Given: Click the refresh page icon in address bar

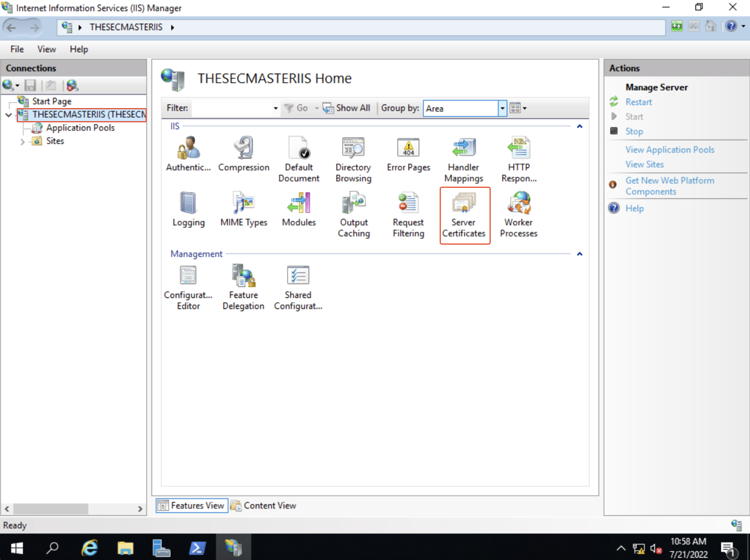Looking at the screenshot, I should pos(676,26).
